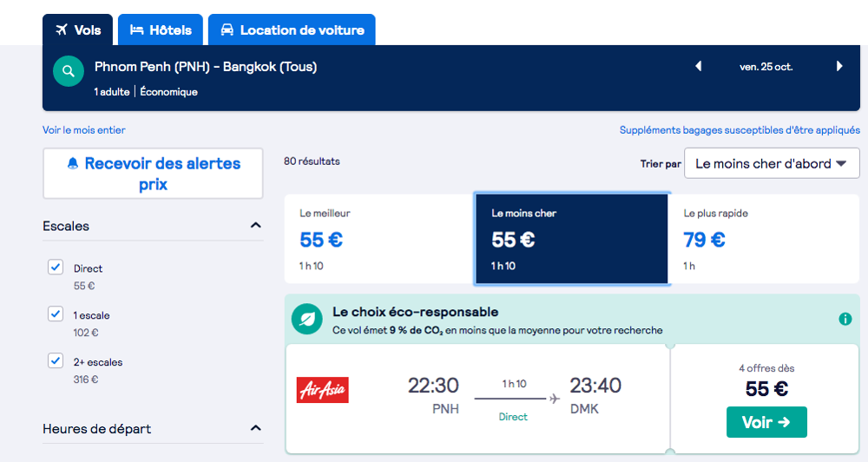
Task: Toggle the 1 escale checkbox
Action: 56,313
